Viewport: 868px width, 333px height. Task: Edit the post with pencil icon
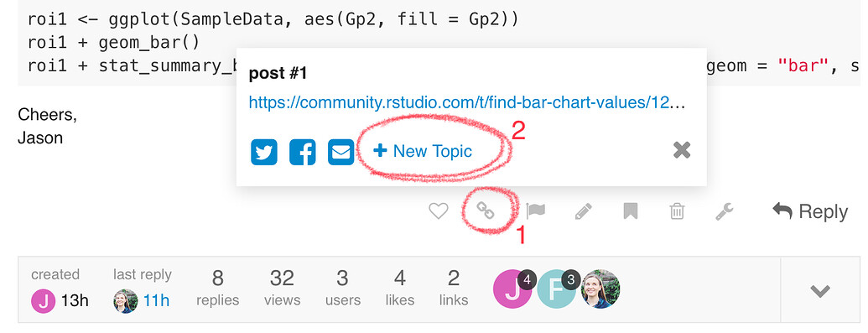point(583,211)
